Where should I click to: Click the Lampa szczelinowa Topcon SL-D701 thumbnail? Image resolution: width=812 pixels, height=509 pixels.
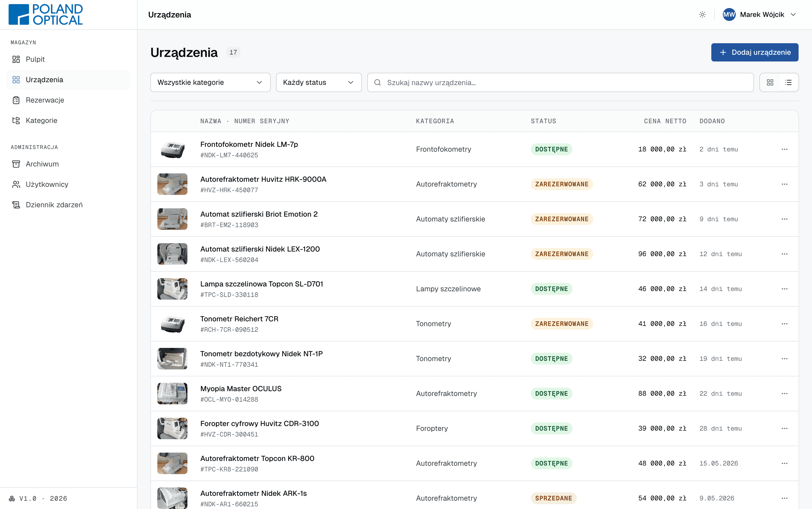[172, 289]
